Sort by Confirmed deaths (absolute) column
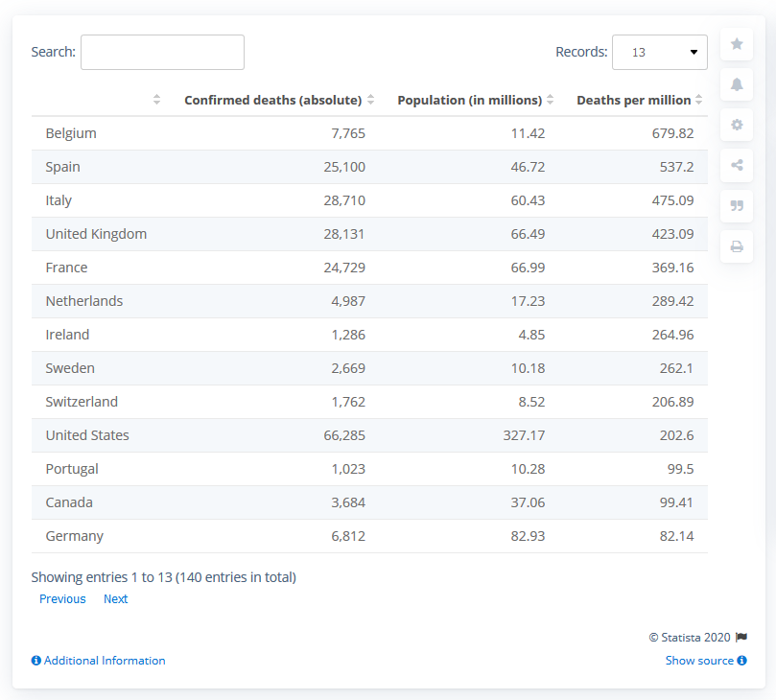 273,100
